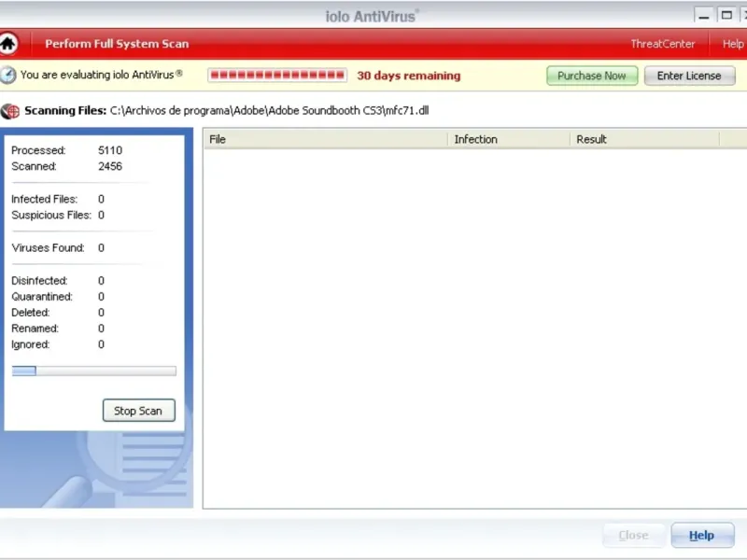This screenshot has height=560, width=747.
Task: Click the 'Infected Files:' label
Action: 44,199
